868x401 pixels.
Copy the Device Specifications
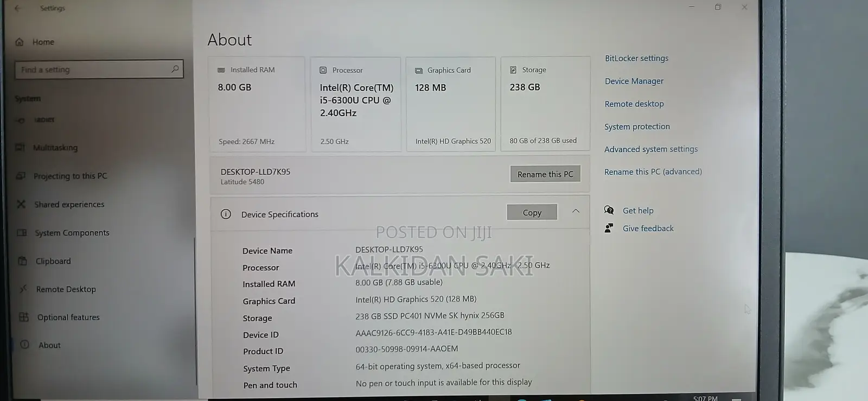[532, 212]
